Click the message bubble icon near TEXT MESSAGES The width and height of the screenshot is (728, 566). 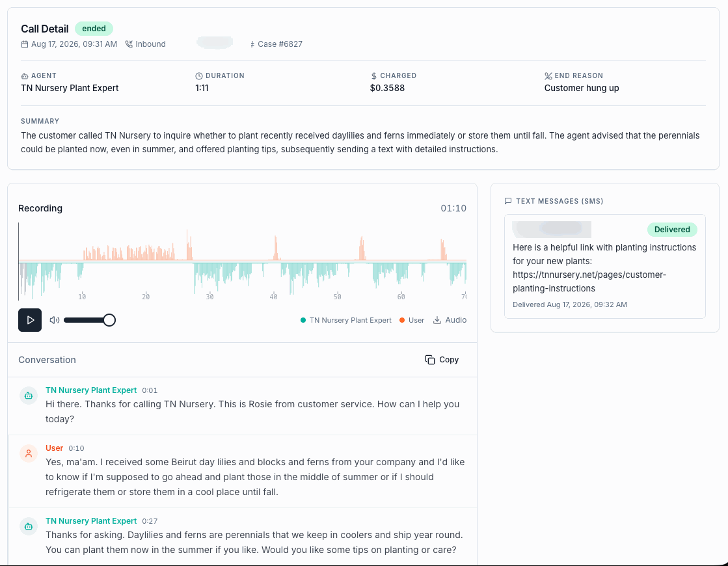coord(508,201)
